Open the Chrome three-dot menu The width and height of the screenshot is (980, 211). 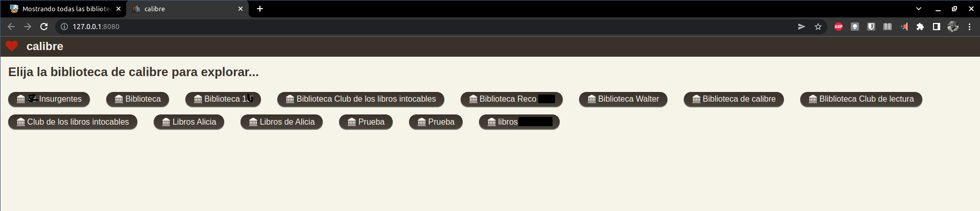(969, 27)
